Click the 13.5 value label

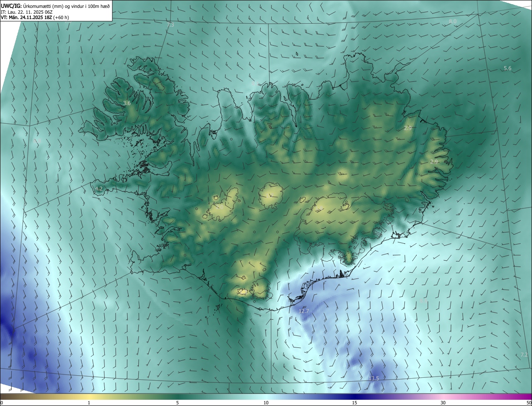374,378
